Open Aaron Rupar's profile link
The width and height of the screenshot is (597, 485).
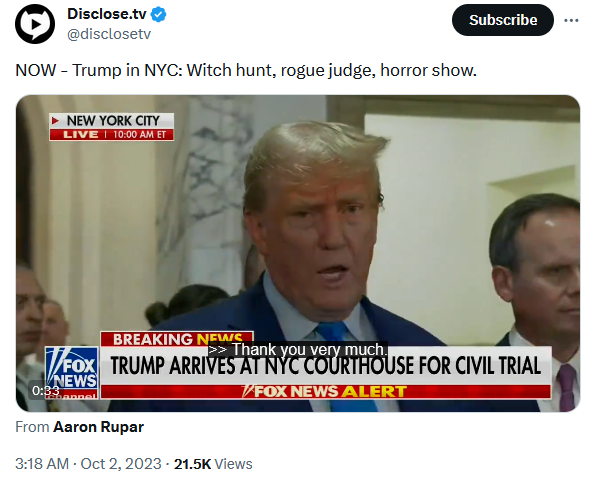pyautogui.click(x=98, y=427)
